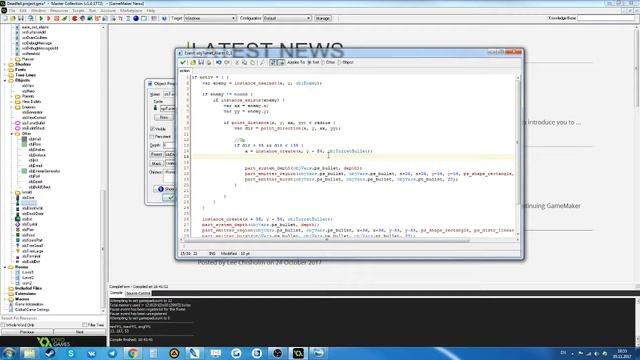Open Telegram from the Windows taskbar
The image size is (640, 360).
click(112, 353)
